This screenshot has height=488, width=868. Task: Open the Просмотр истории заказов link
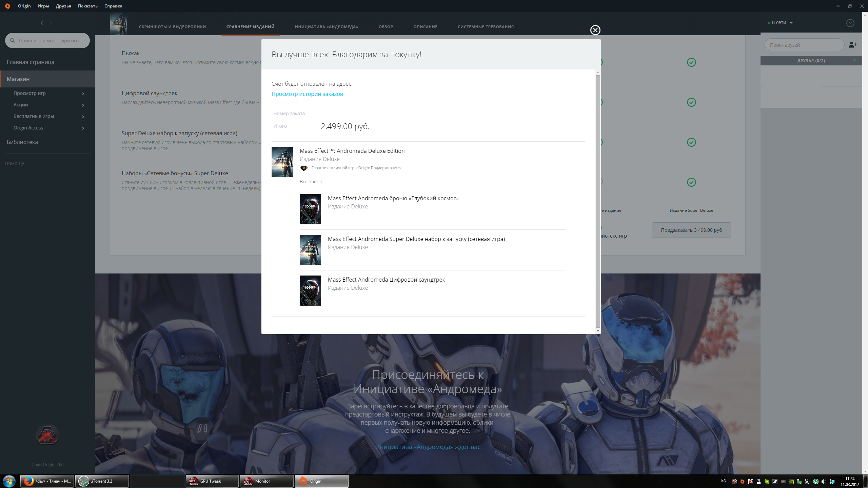coord(307,94)
